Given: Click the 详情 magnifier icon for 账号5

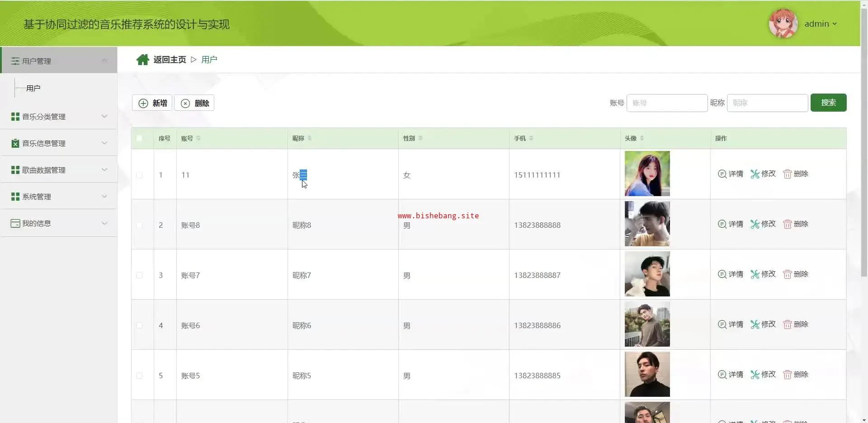Looking at the screenshot, I should 722,375.
